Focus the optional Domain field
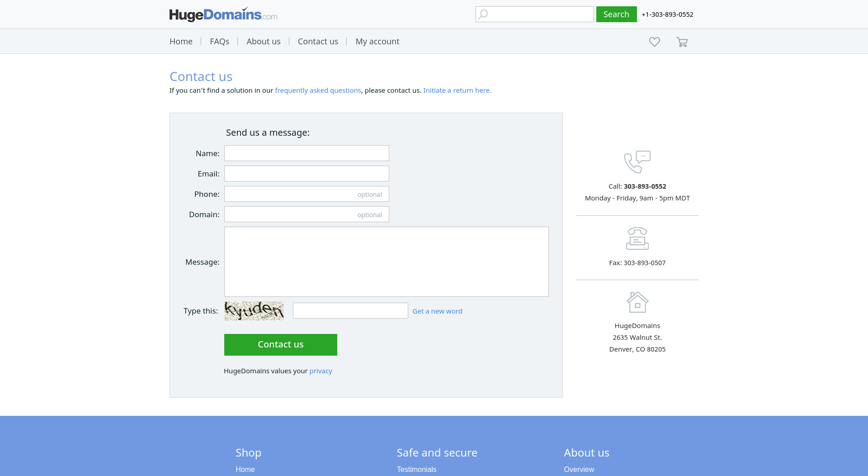 point(307,214)
